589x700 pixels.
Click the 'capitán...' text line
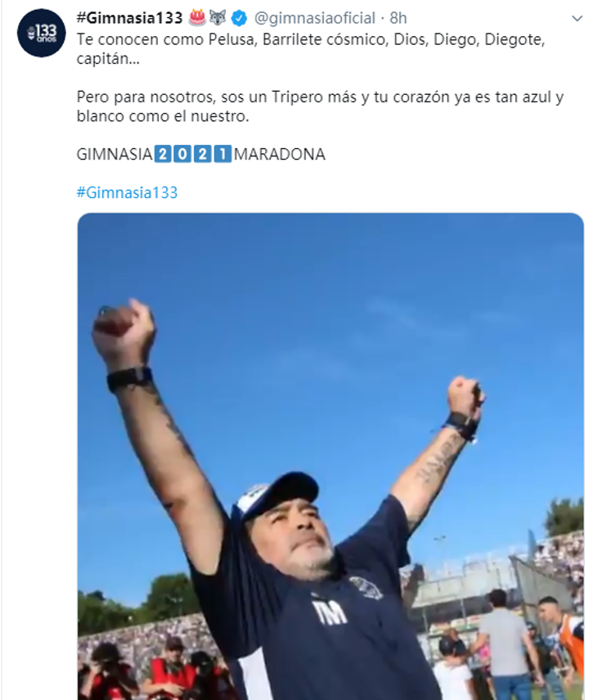tap(108, 59)
